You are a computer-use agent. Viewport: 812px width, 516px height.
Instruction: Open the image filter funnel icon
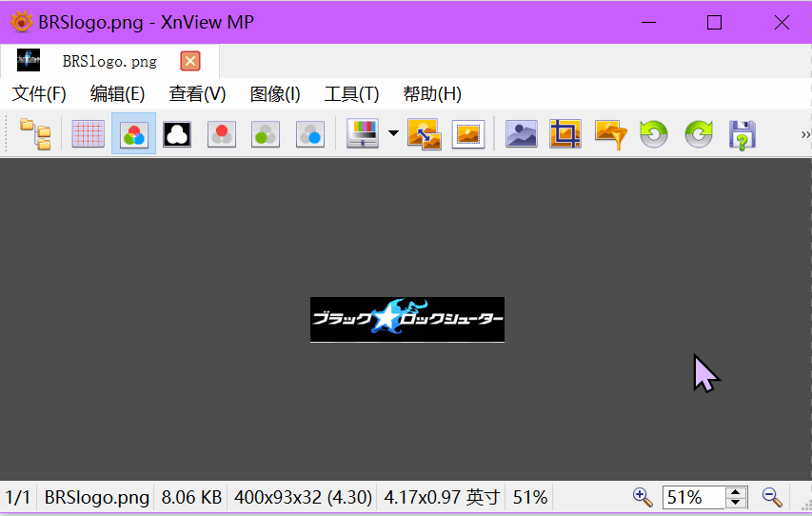[611, 134]
